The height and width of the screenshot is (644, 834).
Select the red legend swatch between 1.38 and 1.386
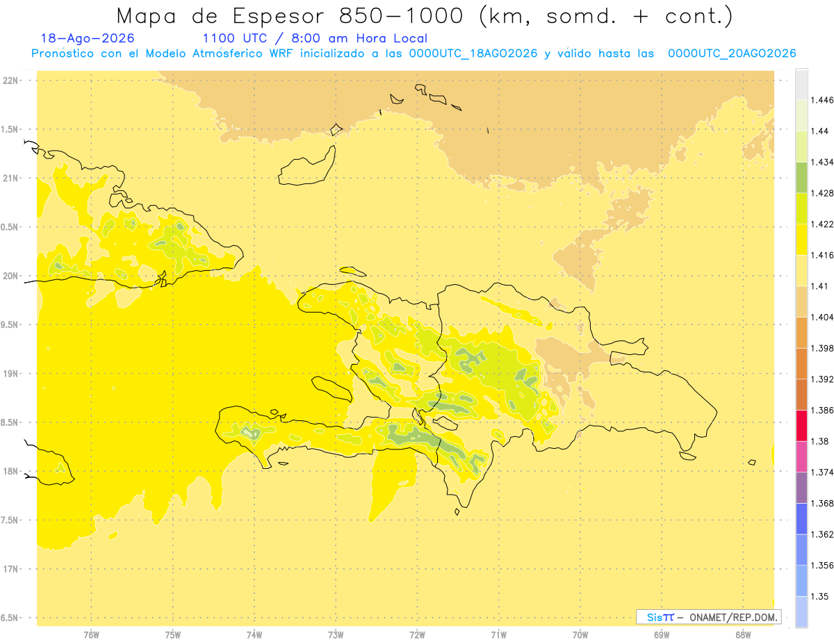[x=801, y=426]
